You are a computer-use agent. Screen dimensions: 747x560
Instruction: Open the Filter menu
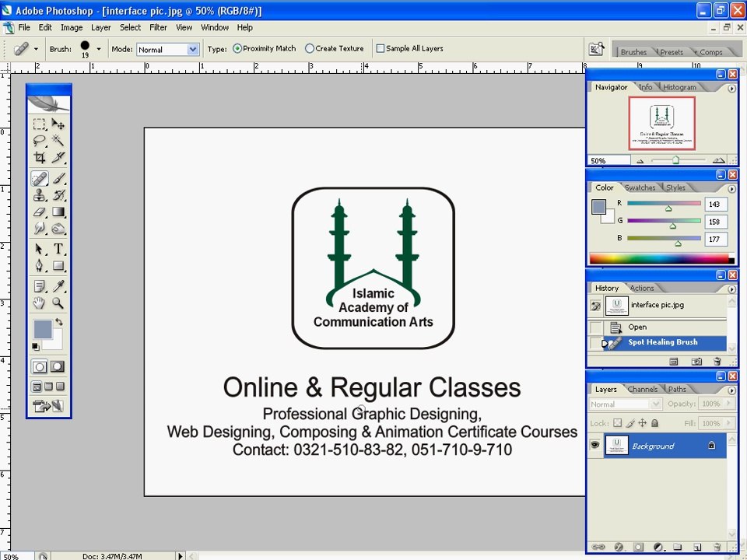[x=158, y=28]
